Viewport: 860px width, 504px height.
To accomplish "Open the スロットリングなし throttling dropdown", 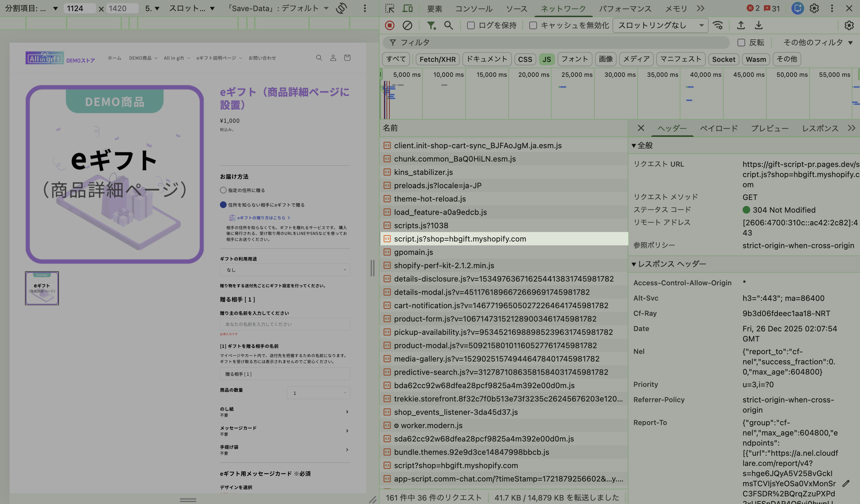I will (660, 25).
